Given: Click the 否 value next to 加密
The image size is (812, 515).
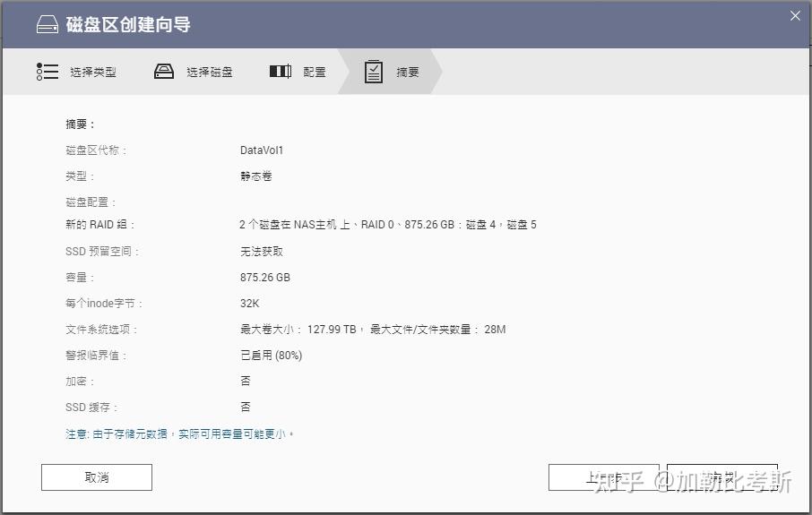Looking at the screenshot, I should 246,381.
